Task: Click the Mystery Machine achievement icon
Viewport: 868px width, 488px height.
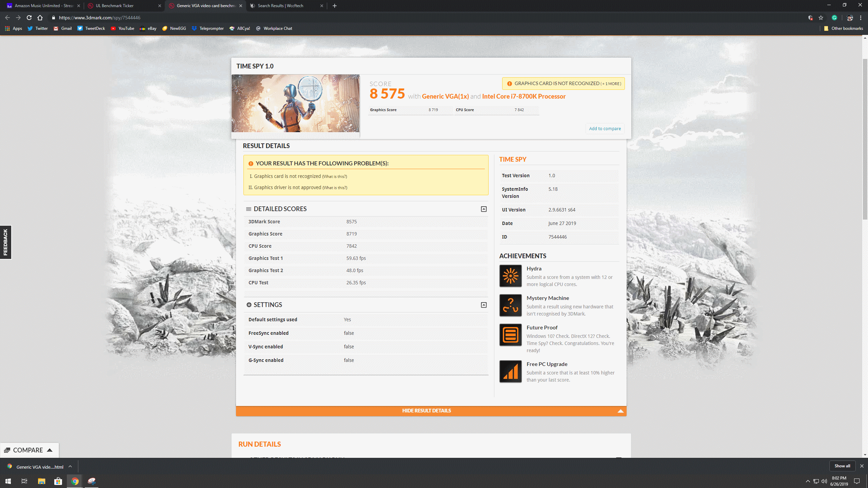Action: pyautogui.click(x=510, y=305)
